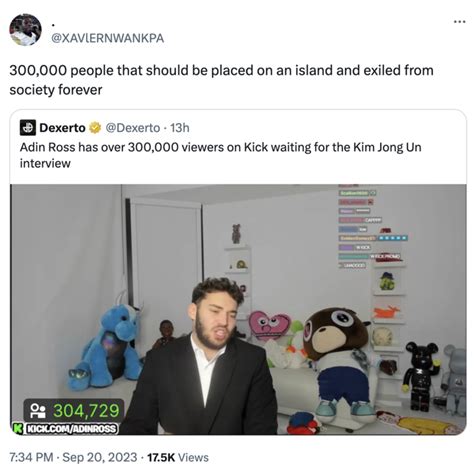474x474 pixels.
Task: Open the tweet author's profile picture
Action: tap(25, 30)
